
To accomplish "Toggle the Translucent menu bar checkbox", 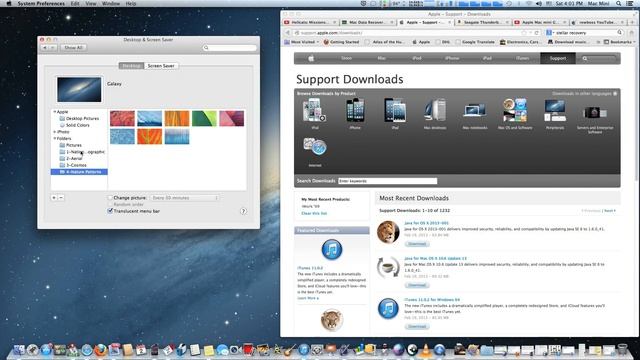I will (x=110, y=211).
